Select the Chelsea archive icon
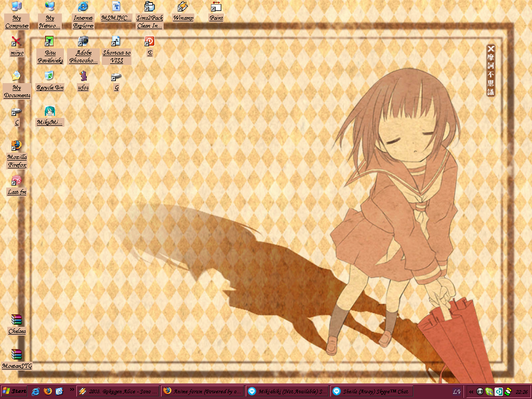 tap(17, 325)
